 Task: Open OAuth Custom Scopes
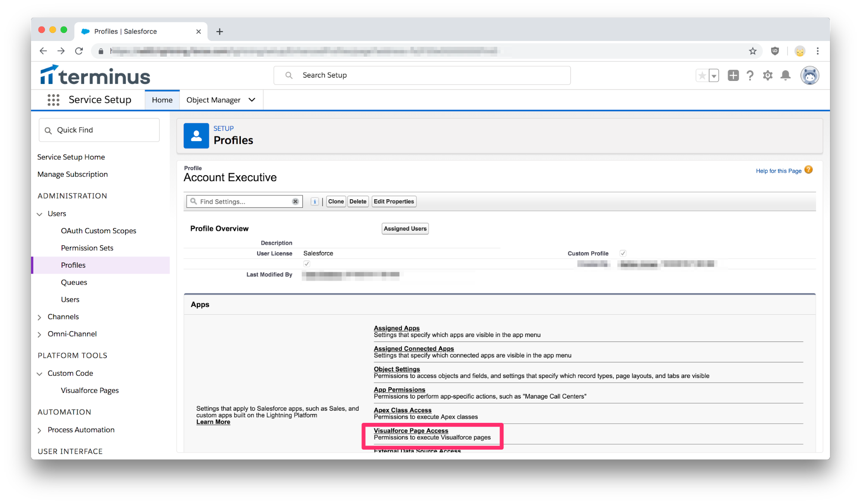[x=99, y=231]
